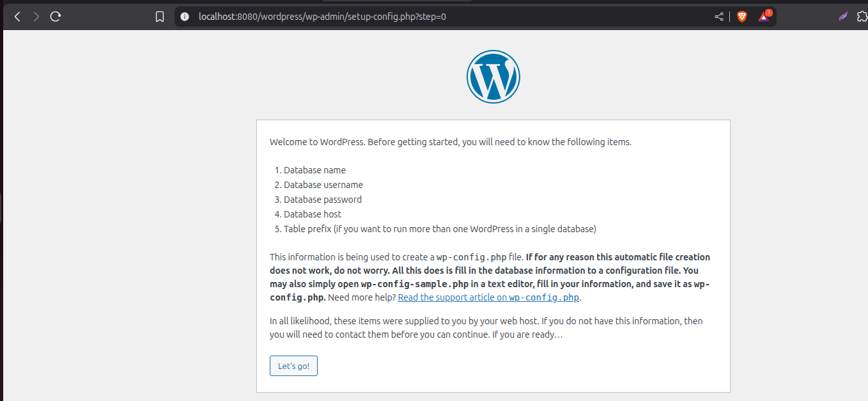Open the share icon in address bar
This screenshot has height=401, width=868.
[x=719, y=17]
